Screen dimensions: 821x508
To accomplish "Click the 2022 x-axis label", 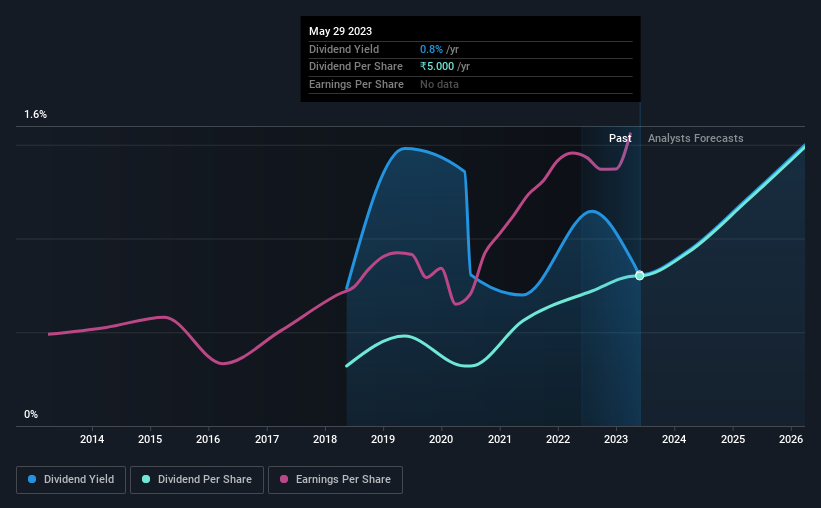I will [558, 439].
